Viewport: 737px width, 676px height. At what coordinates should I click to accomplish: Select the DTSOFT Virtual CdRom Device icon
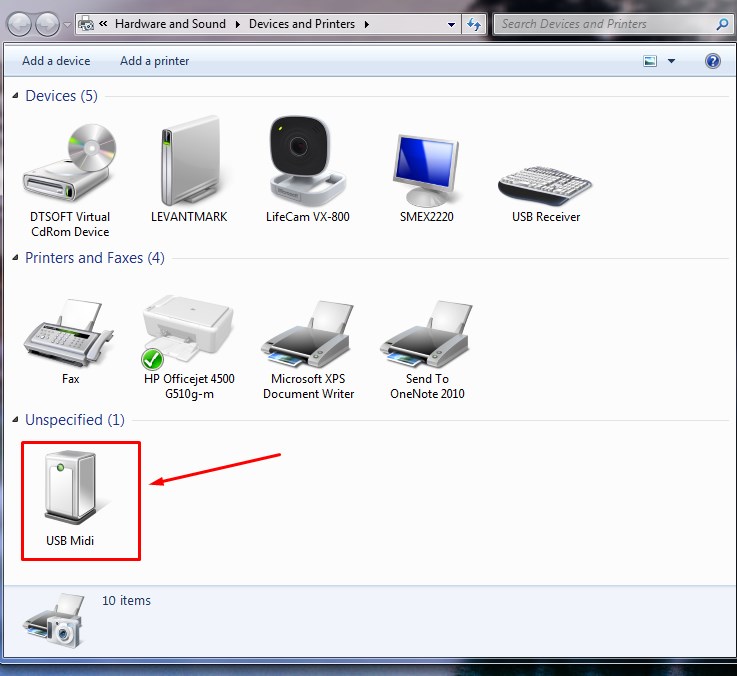coord(70,162)
